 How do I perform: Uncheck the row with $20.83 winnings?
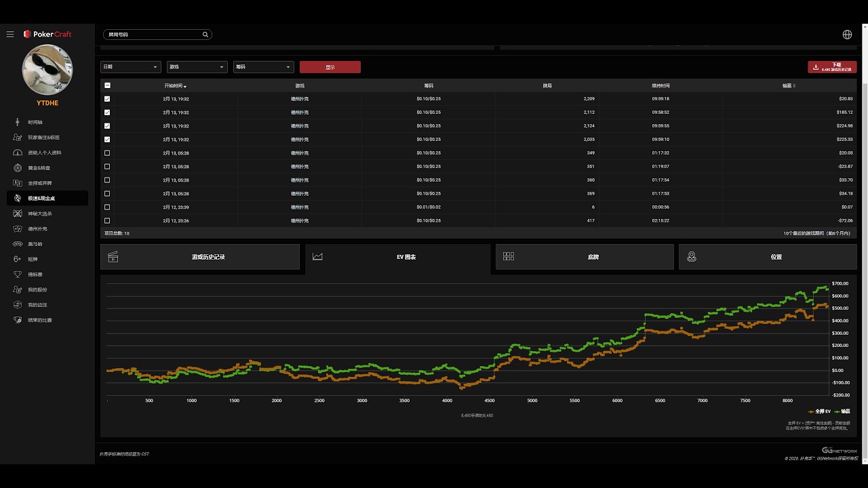pyautogui.click(x=107, y=99)
